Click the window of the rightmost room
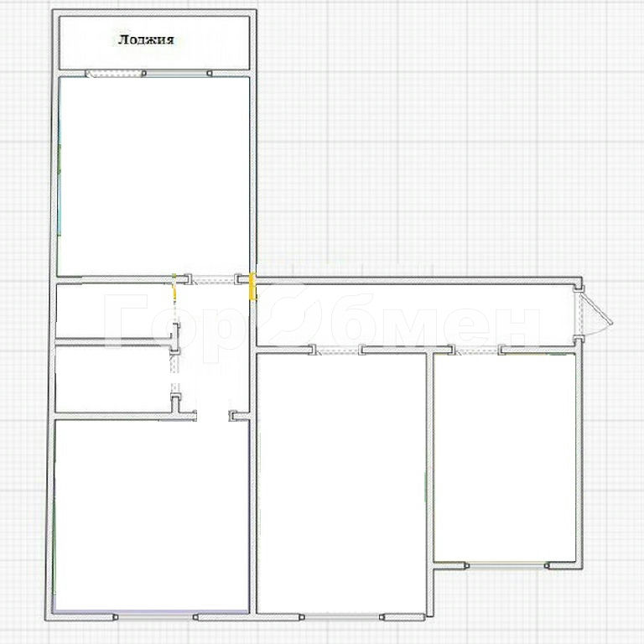Screen dimensions: 644x644 506,564
